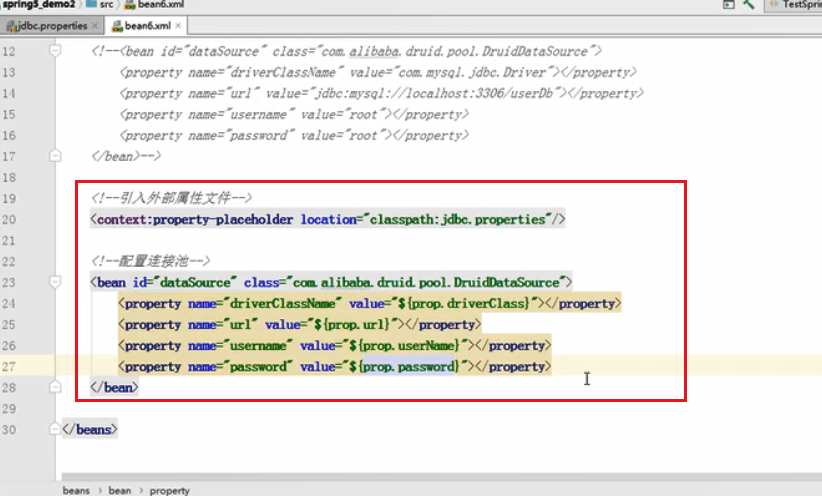Collapse the closing beans tag fold at line 30
The width and height of the screenshot is (822, 496).
tap(55, 429)
